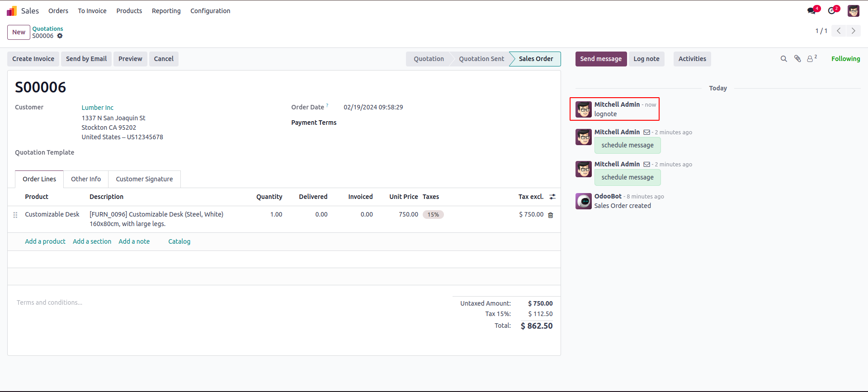This screenshot has height=392, width=868.
Task: Select the Sales Order status stage
Action: (x=536, y=59)
